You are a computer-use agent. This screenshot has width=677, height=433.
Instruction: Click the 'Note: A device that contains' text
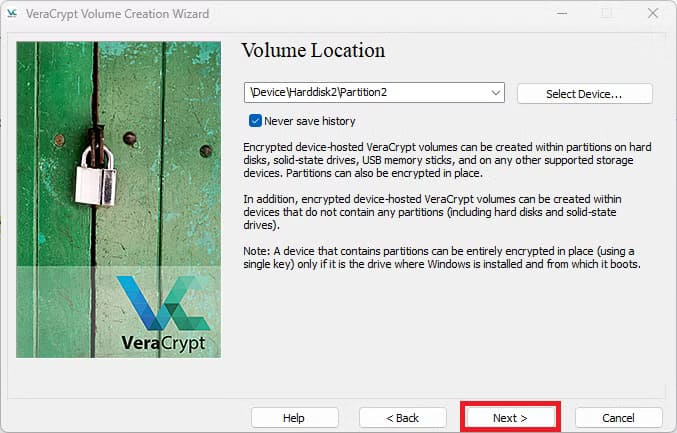coord(442,258)
